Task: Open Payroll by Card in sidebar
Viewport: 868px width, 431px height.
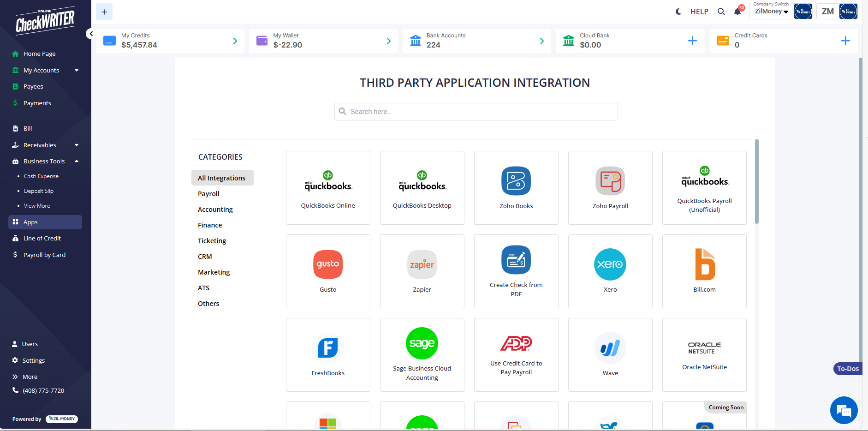Action: click(x=44, y=255)
